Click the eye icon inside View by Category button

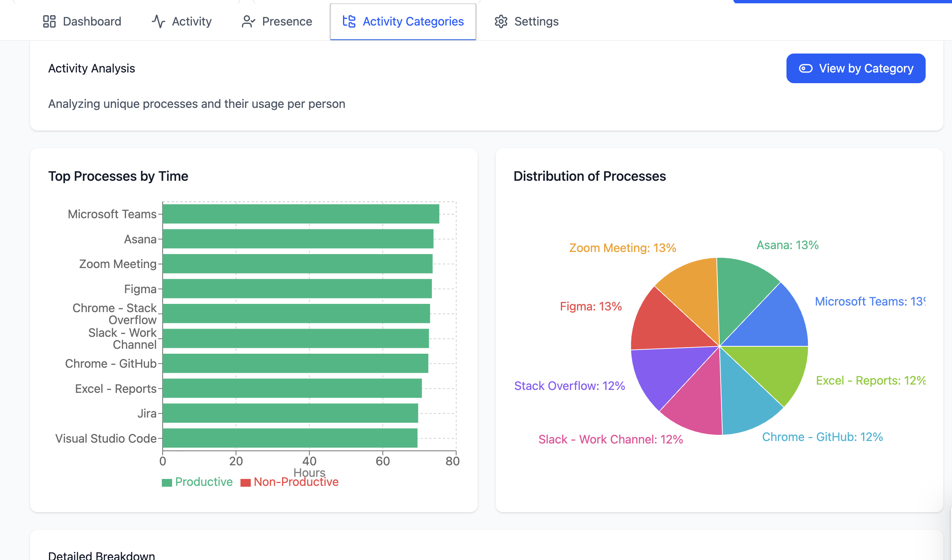click(806, 68)
